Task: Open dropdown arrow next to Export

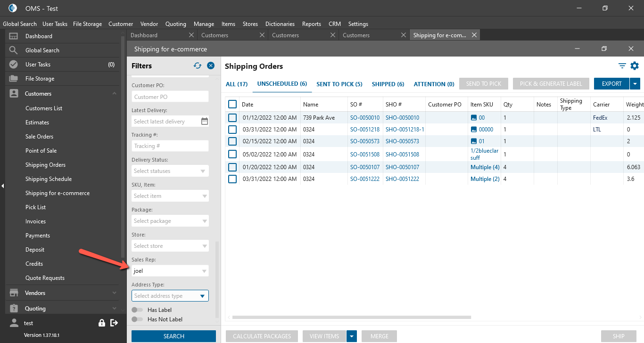Action: [x=635, y=84]
